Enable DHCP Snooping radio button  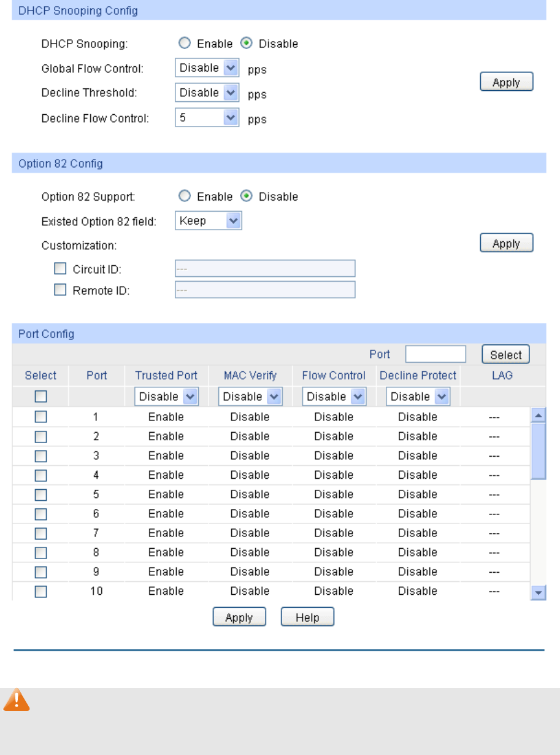click(184, 44)
